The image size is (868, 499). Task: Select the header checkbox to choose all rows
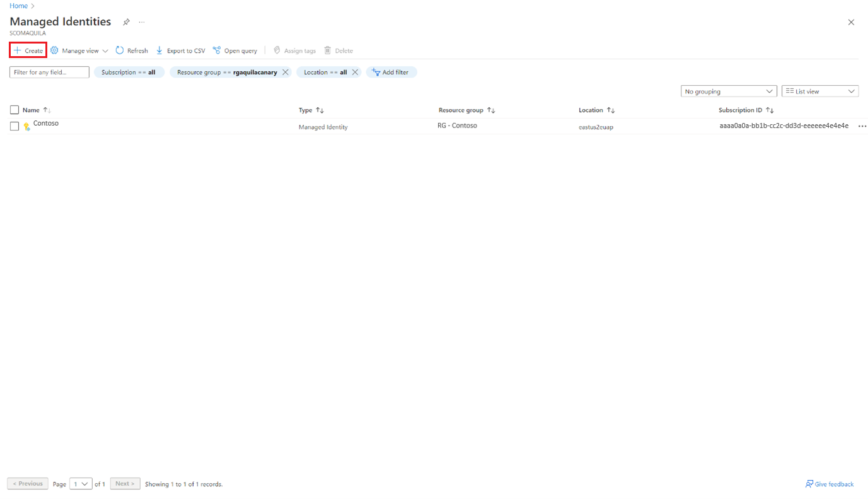point(14,109)
